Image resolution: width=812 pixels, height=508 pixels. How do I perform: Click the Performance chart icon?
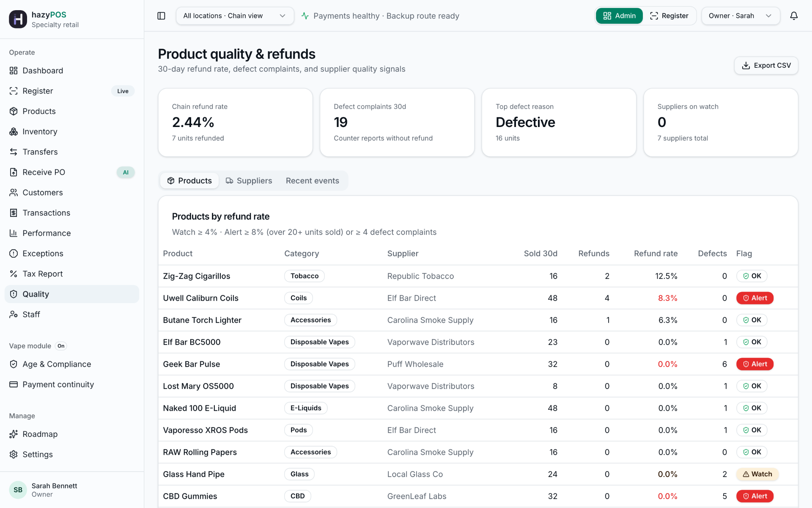[14, 233]
